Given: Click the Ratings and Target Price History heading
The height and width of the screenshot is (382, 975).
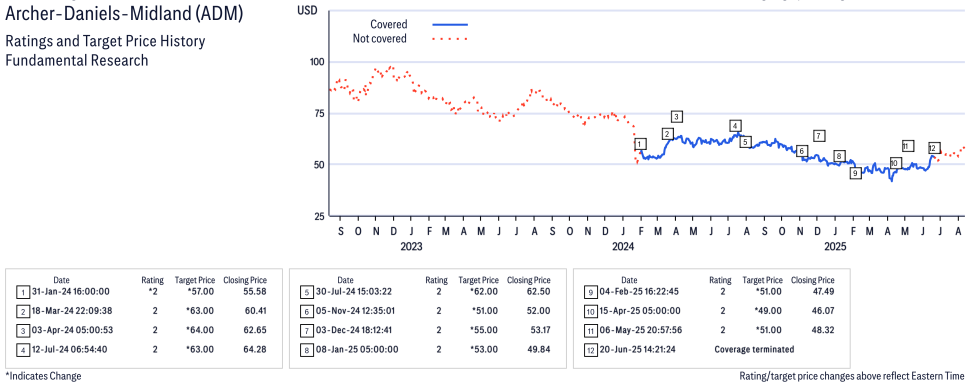Looking at the screenshot, I should pos(105,42).
